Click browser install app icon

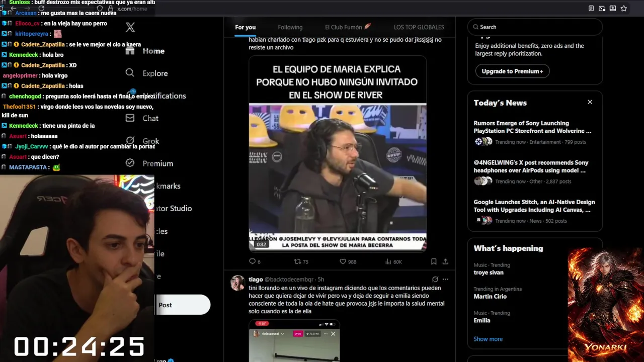[613, 9]
